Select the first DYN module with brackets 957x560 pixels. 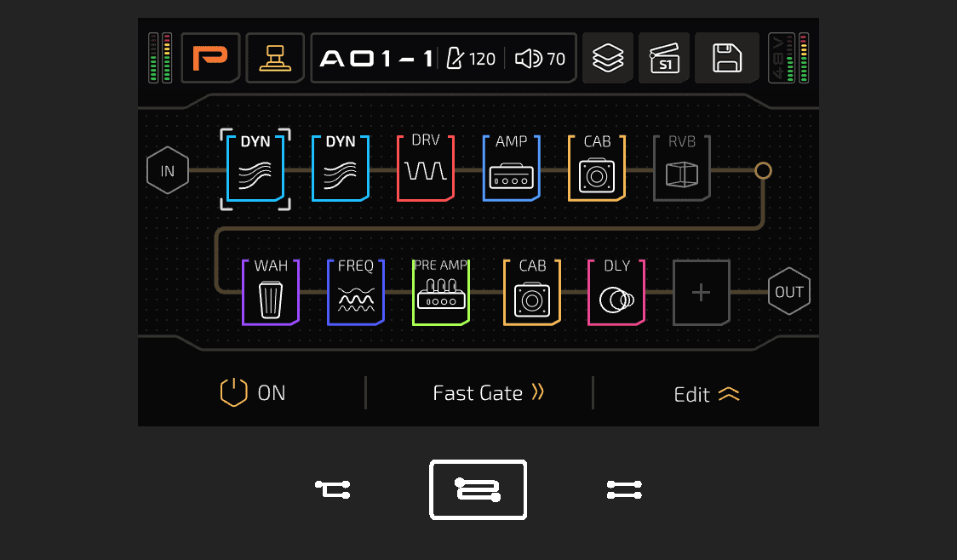click(255, 169)
